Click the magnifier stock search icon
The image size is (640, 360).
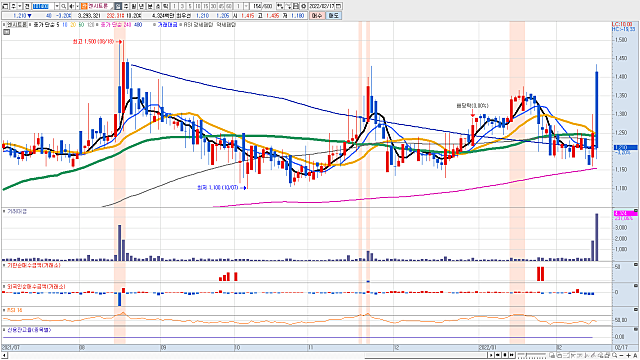pos(64,6)
